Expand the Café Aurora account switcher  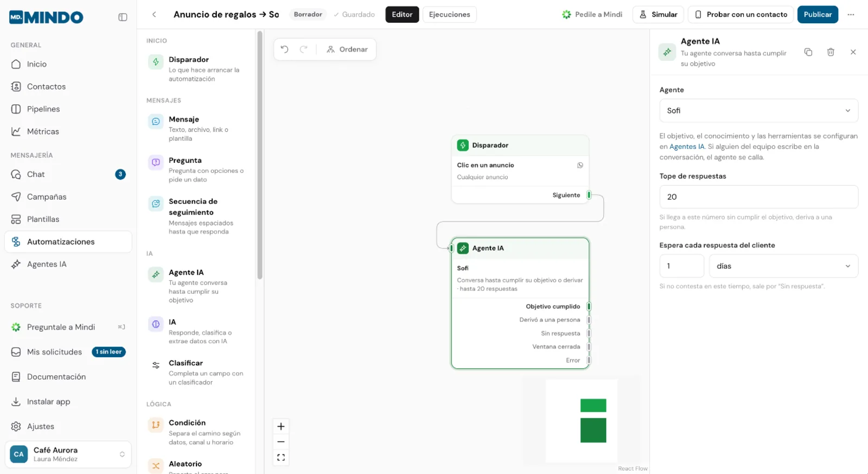pos(68,454)
